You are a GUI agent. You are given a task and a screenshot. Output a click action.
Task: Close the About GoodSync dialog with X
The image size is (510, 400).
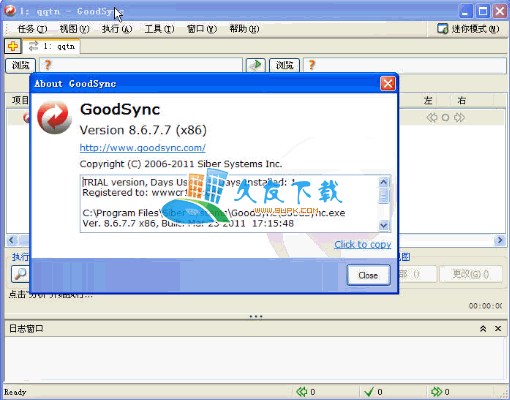388,84
